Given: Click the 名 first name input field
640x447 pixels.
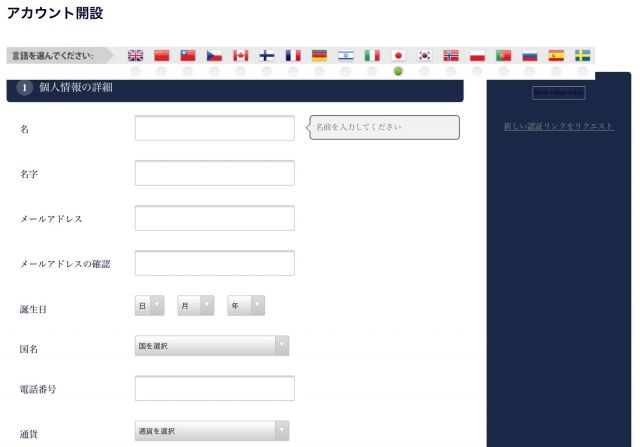Looking at the screenshot, I should point(214,128).
